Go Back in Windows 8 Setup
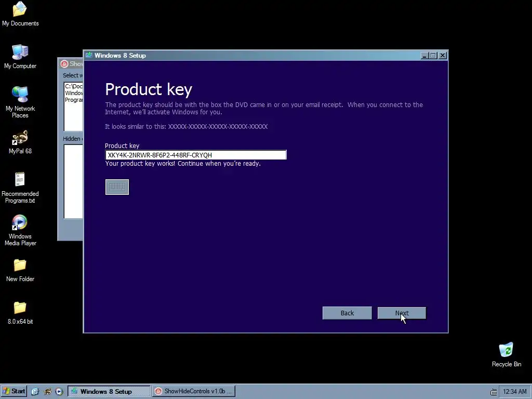The image size is (532, 399). pyautogui.click(x=347, y=313)
